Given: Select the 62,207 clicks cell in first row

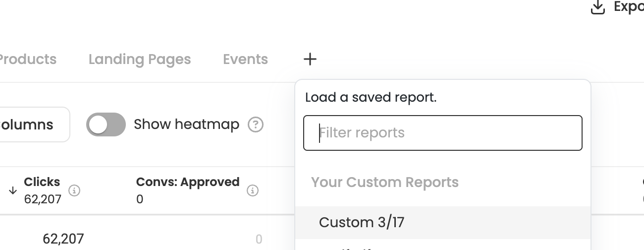Looking at the screenshot, I should coord(63,239).
